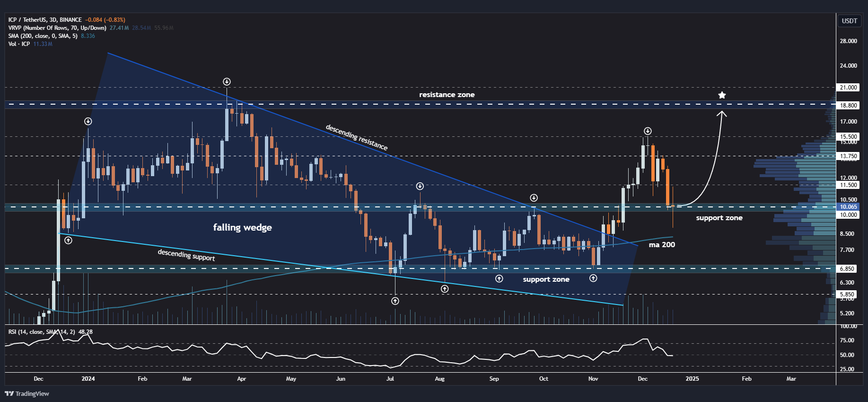
Task: Select the 'ma 200' text label
Action: pyautogui.click(x=662, y=245)
